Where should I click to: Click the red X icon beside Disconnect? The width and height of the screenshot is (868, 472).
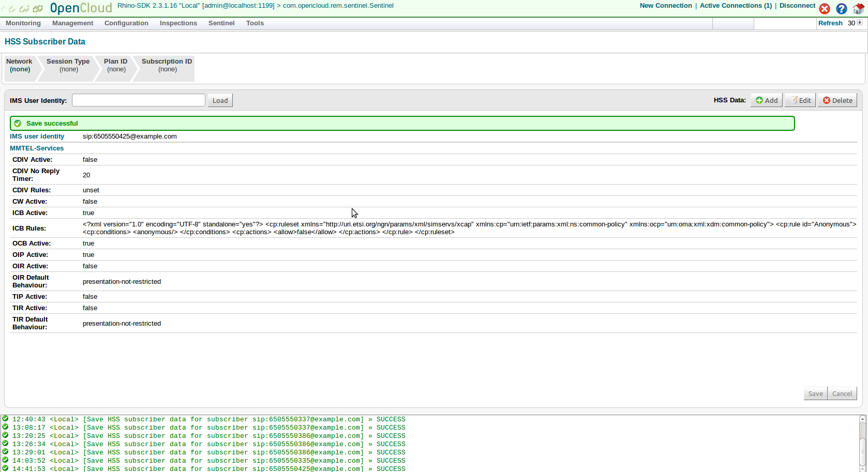point(825,9)
